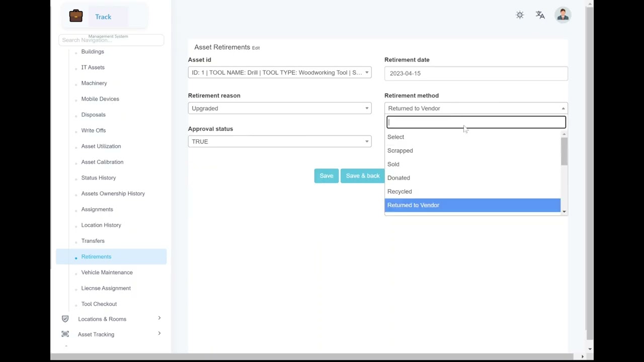
Task: Click the Search Navigation input box
Action: click(111, 40)
